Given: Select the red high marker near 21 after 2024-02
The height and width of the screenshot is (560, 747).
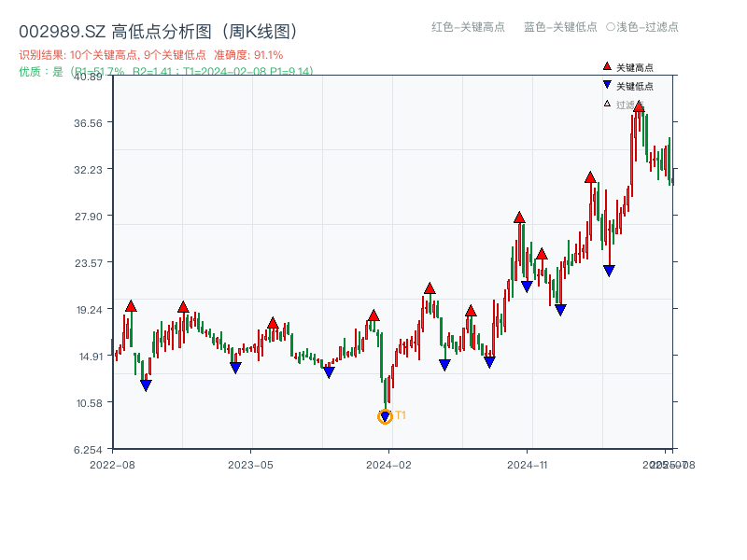Looking at the screenshot, I should click(x=430, y=288).
